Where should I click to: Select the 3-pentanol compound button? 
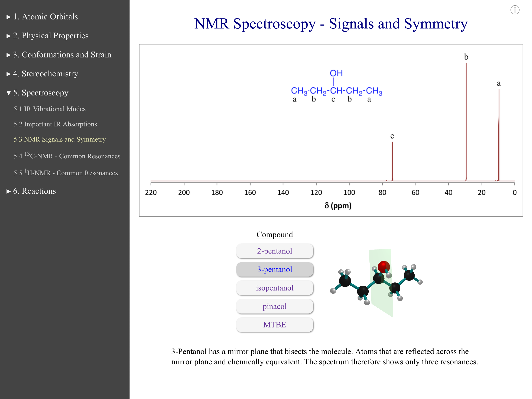275,269
